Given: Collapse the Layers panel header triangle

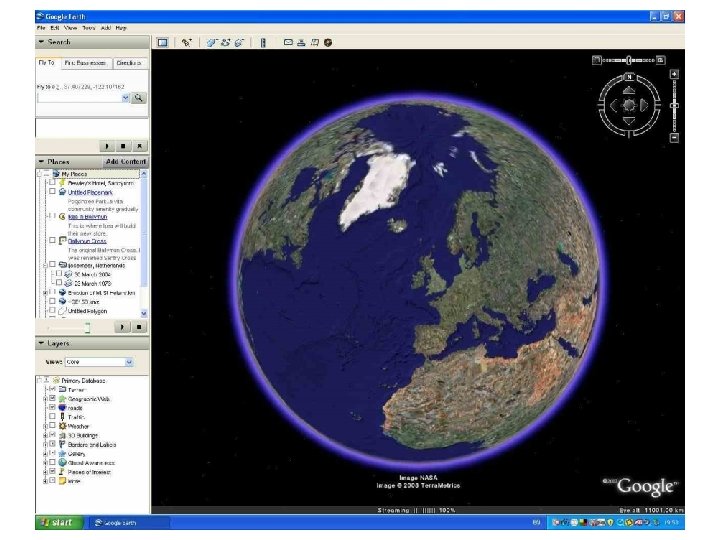Looking at the screenshot, I should [41, 343].
